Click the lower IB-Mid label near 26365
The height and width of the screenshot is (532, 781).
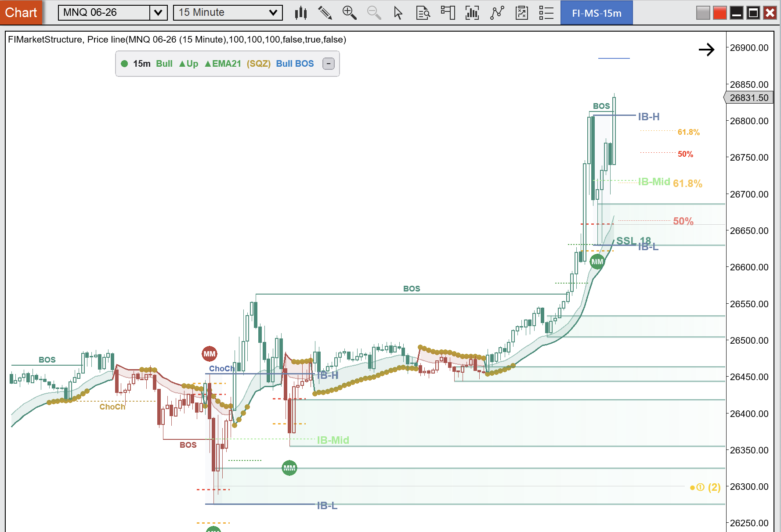coord(333,440)
